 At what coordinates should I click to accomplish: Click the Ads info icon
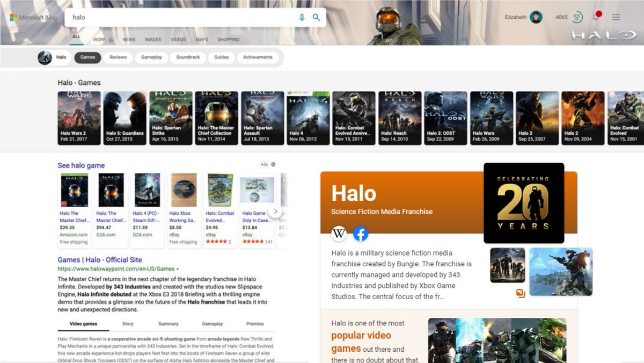click(x=273, y=164)
